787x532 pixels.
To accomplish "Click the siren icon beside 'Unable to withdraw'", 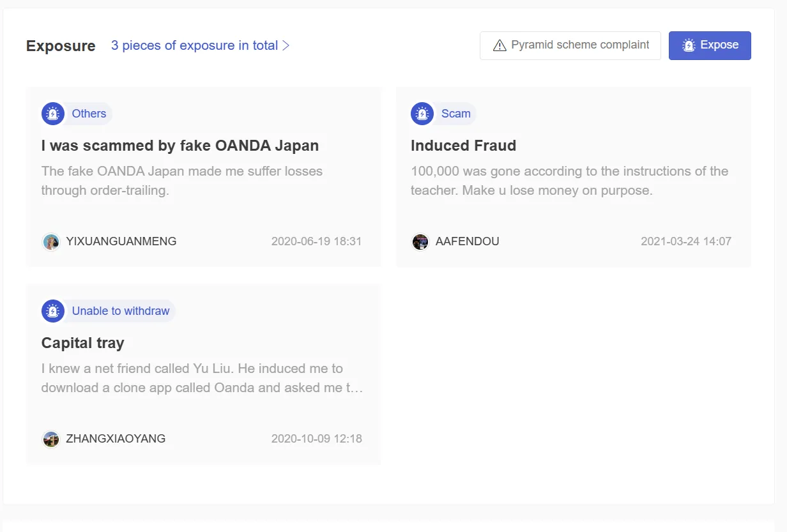I will tap(53, 311).
